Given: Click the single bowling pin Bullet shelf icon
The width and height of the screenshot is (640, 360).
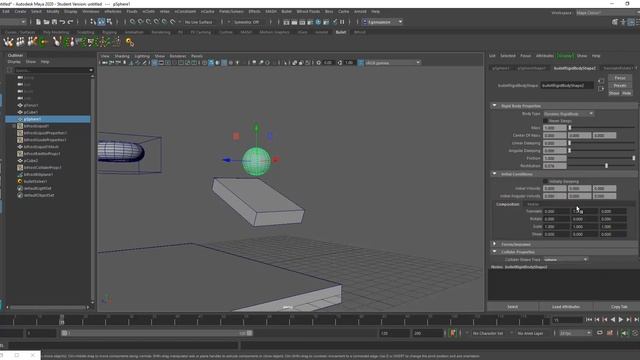Looking at the screenshot, I should tap(57, 42).
